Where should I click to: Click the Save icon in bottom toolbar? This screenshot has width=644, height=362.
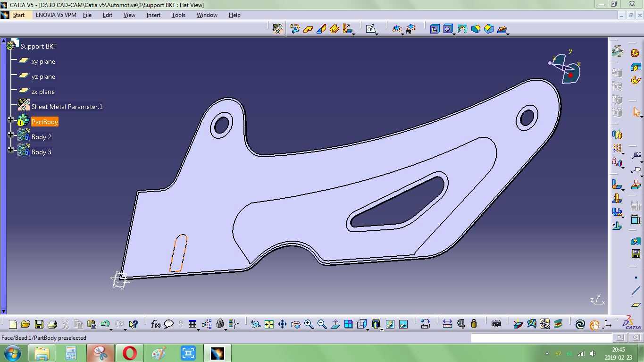coord(39,324)
